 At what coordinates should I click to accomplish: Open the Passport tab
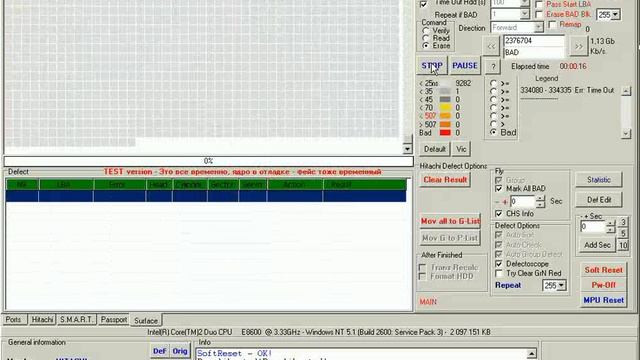tap(113, 320)
